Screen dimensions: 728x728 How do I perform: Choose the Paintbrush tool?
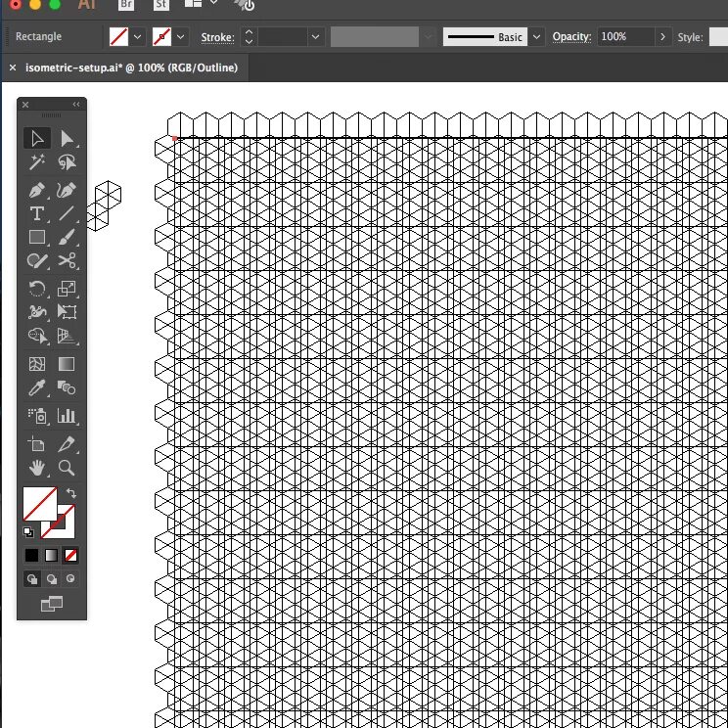tap(67, 237)
